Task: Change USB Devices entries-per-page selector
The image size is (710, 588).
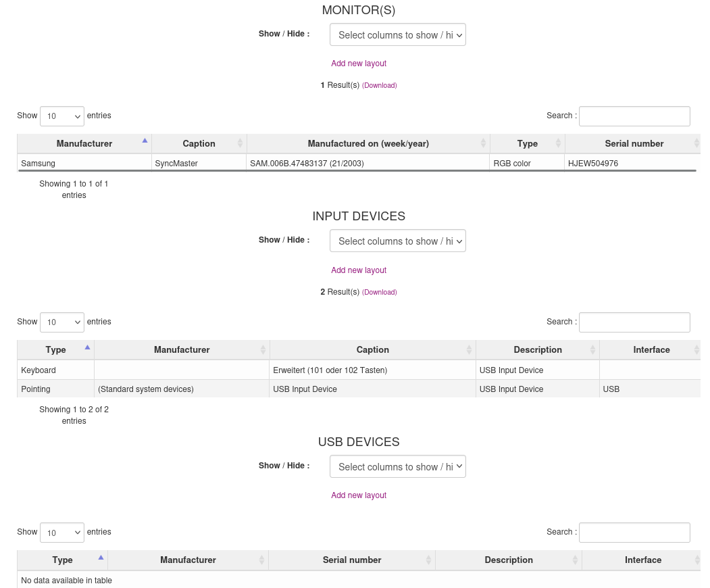Action: pos(62,533)
